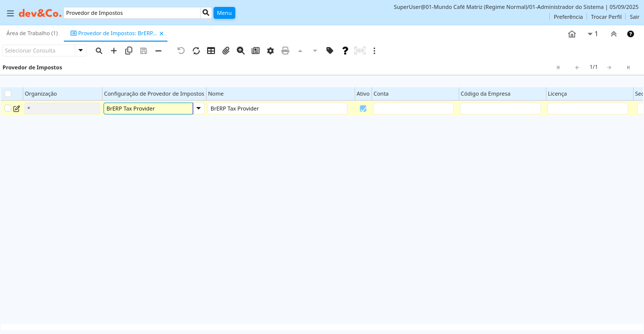Click the Refresh icon in toolbar
Screen dimensions: 644x334
196,51
